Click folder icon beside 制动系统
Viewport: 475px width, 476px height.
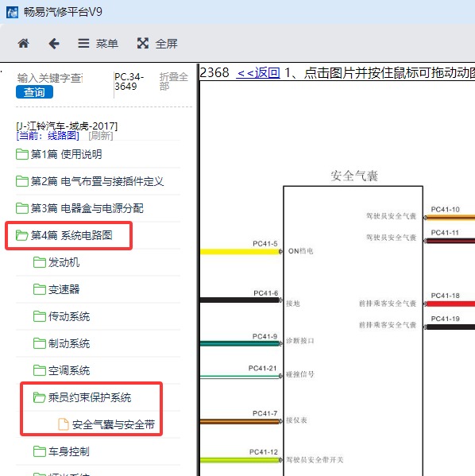tap(40, 343)
